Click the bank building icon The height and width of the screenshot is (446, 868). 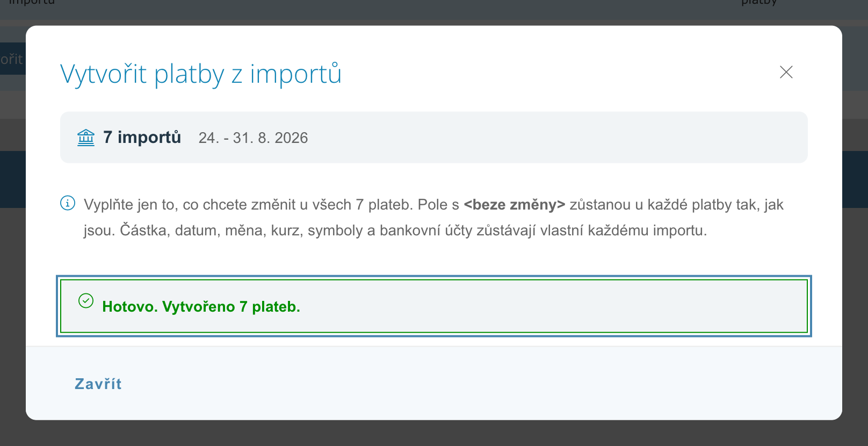click(86, 138)
